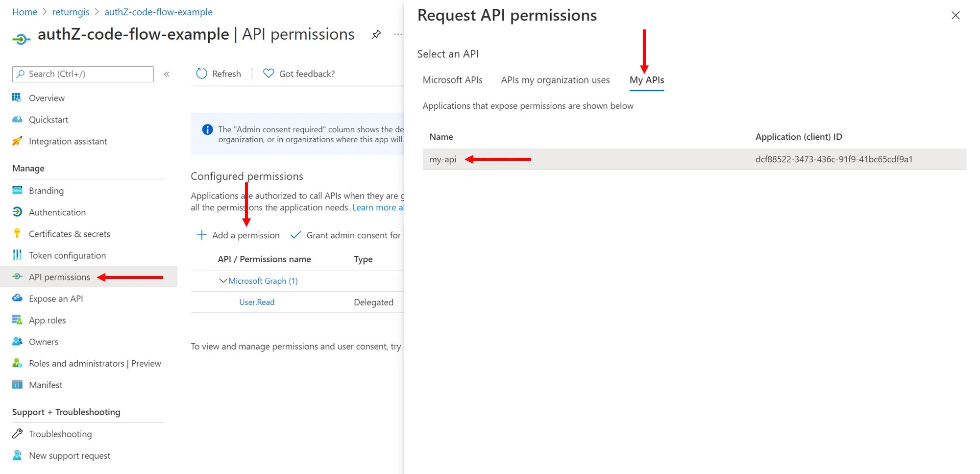Viewport: 980px width, 474px height.
Task: Click the Token configuration icon
Action: [x=17, y=255]
